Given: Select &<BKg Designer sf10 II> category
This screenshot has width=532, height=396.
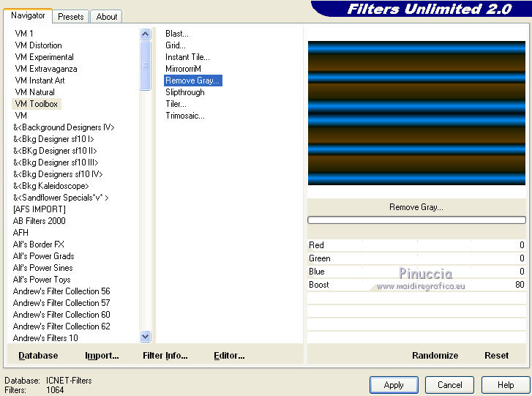Looking at the screenshot, I should pyautogui.click(x=55, y=151).
